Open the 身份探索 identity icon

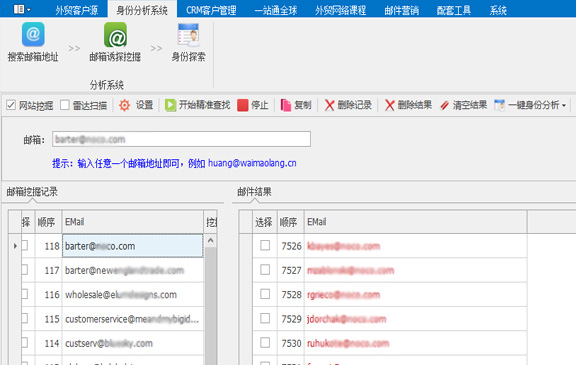pos(188,35)
